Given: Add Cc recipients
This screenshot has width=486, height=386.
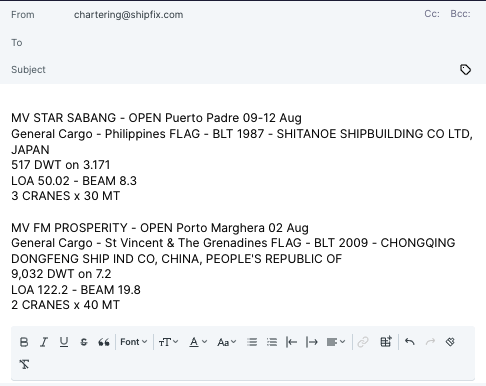Looking at the screenshot, I should click(x=432, y=14).
